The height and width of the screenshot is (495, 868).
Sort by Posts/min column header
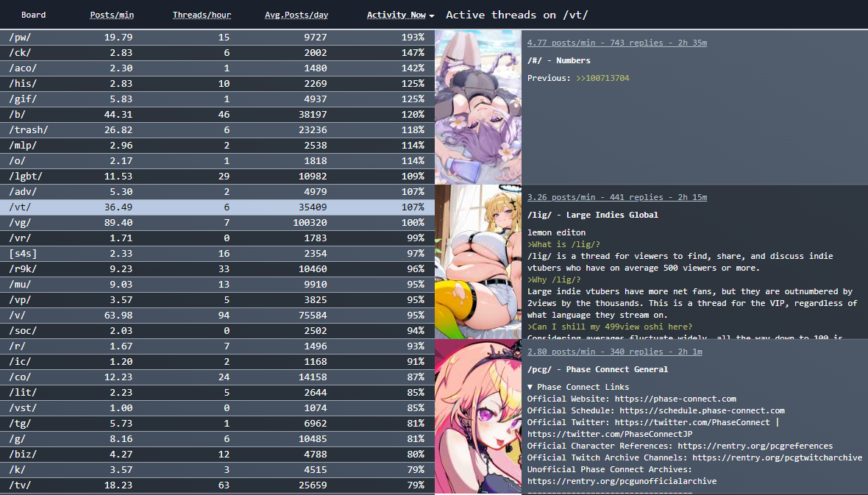(112, 15)
